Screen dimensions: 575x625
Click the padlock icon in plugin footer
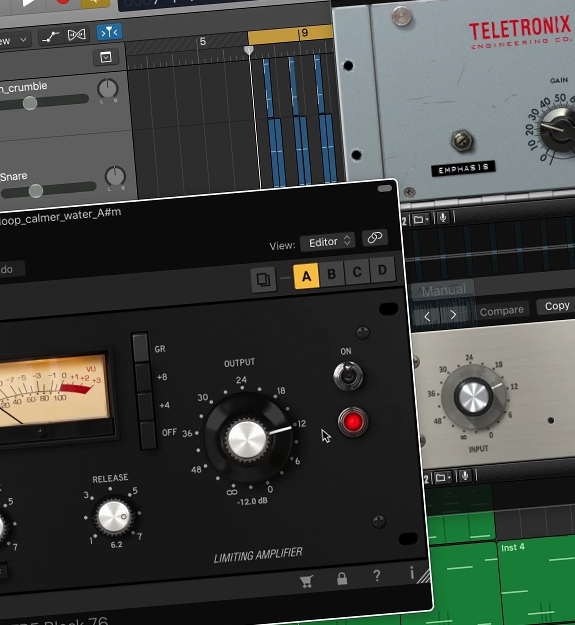click(342, 578)
